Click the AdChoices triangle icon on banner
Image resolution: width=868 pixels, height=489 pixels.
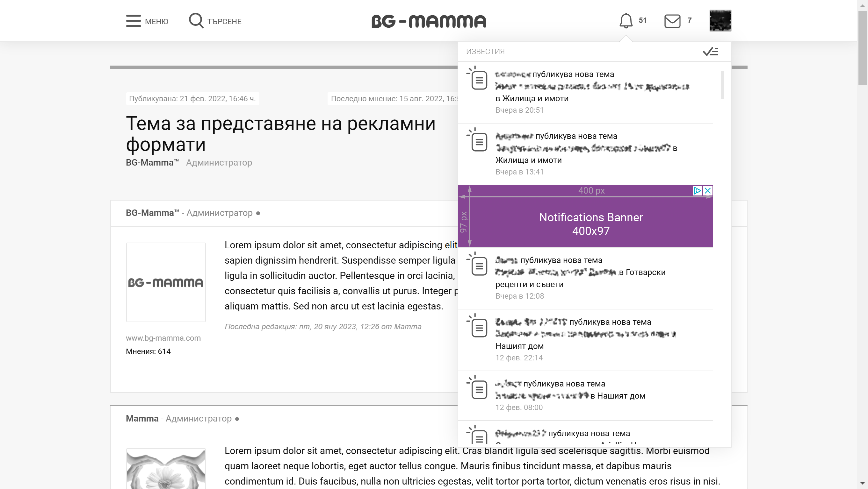coord(697,191)
